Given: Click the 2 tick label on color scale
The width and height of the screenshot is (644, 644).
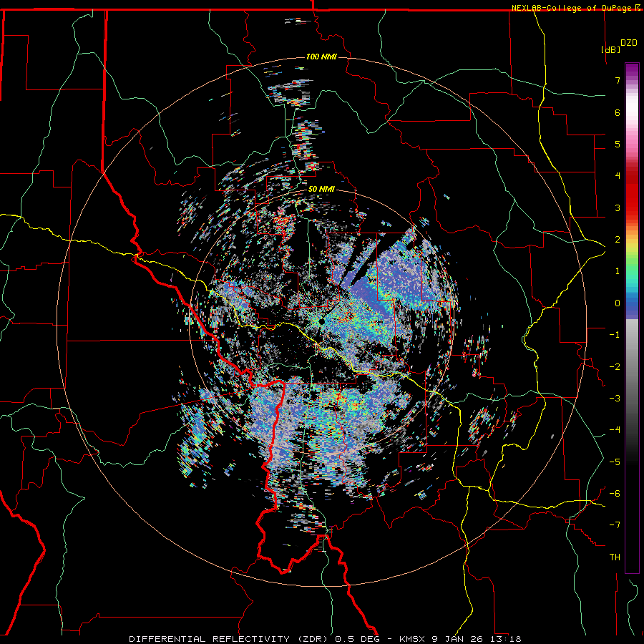Looking at the screenshot, I should tap(618, 240).
